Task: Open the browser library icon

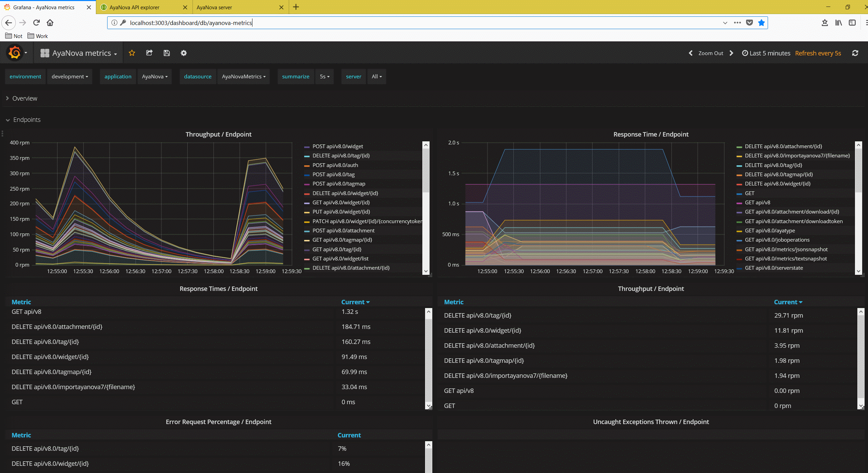Action: 838,23
